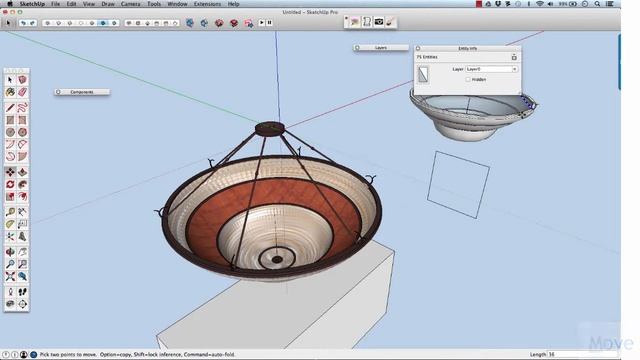Select the Scale tool

tap(10, 197)
